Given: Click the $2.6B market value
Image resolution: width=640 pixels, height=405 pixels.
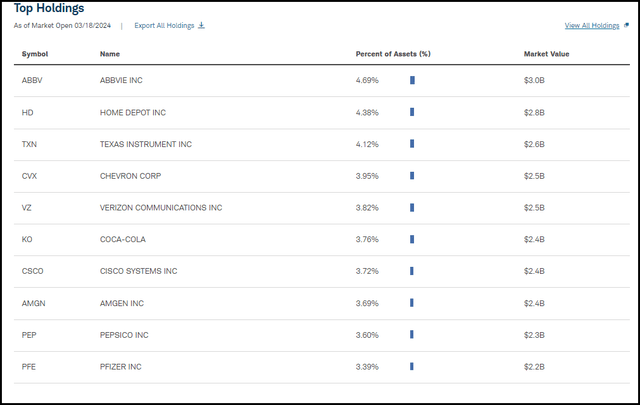Looking at the screenshot, I should (534, 145).
